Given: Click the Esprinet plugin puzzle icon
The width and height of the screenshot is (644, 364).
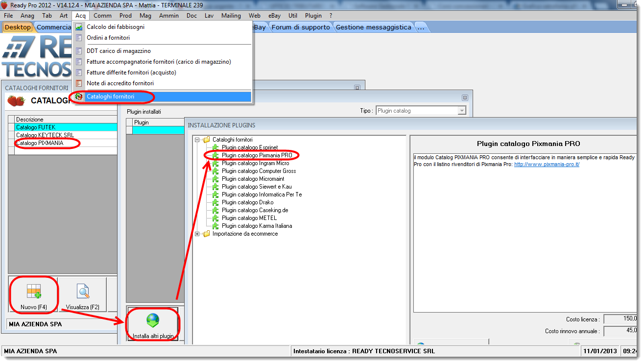Looking at the screenshot, I should click(x=215, y=147).
